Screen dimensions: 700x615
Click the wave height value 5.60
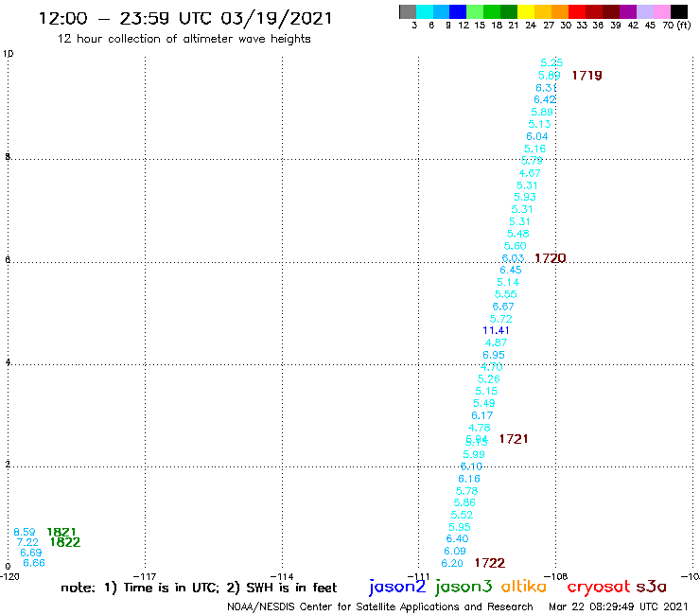pos(516,246)
